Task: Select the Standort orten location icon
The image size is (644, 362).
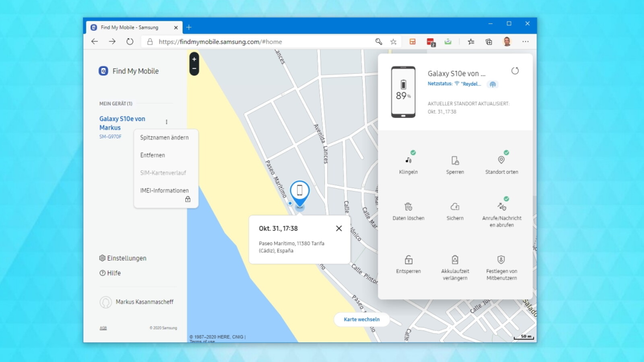Action: [x=501, y=160]
